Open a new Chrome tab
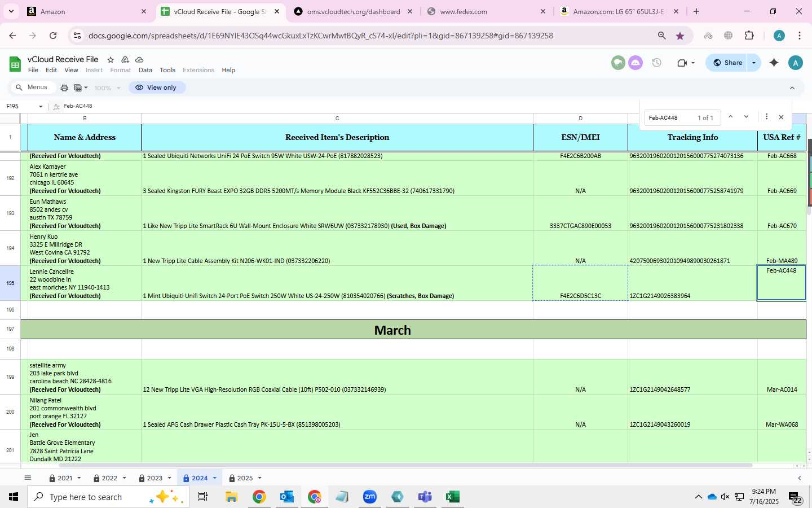 (x=696, y=11)
